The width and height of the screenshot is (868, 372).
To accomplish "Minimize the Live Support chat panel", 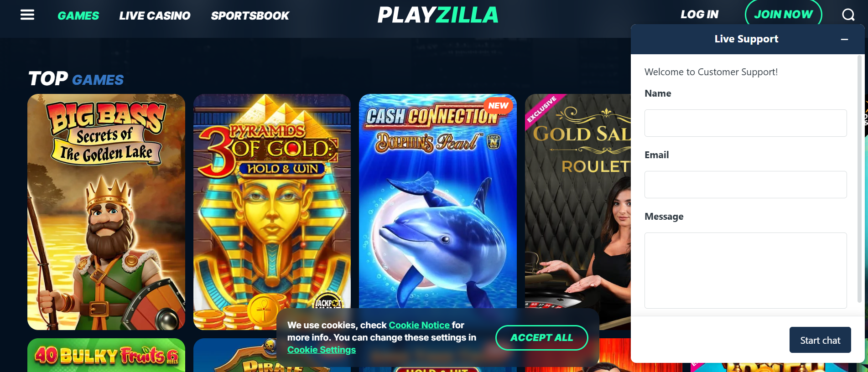I will 844,39.
